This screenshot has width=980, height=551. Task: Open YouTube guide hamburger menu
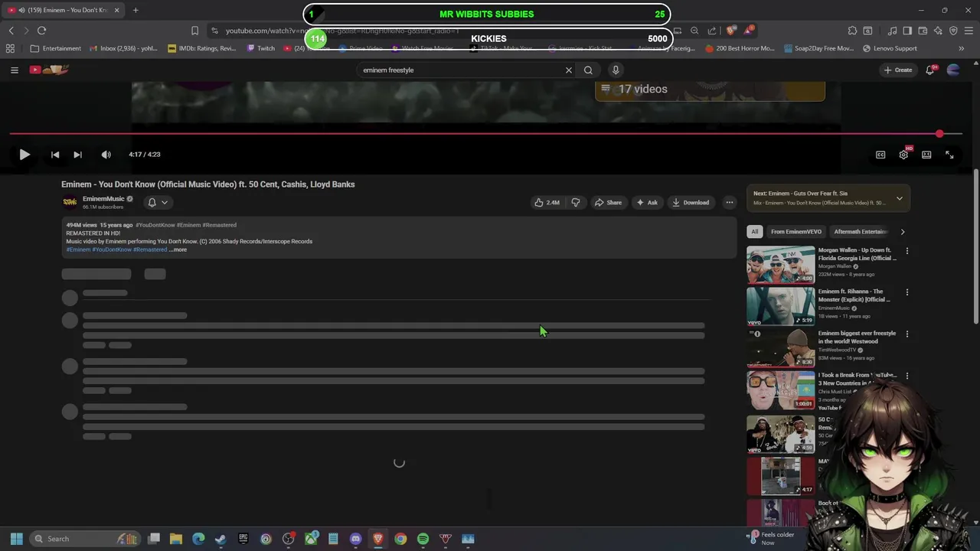pyautogui.click(x=14, y=70)
